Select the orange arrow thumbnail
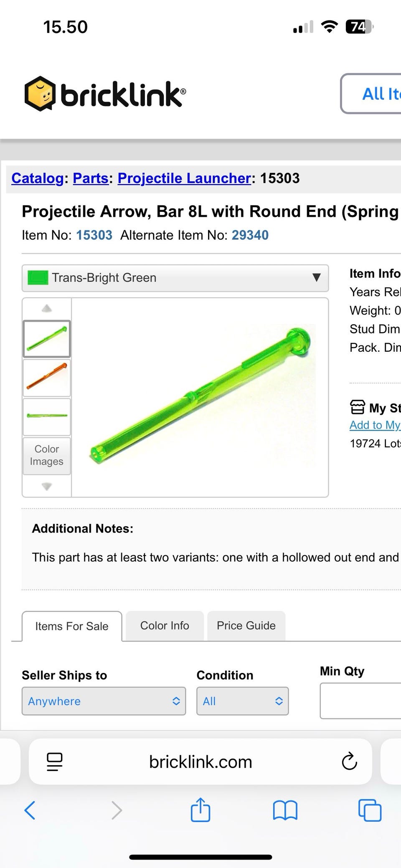 [x=46, y=377]
